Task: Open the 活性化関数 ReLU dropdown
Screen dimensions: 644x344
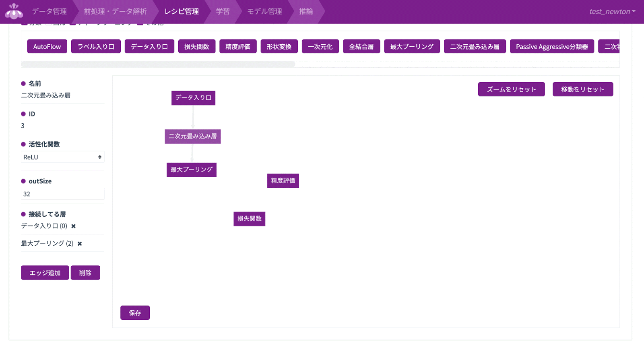Action: point(62,157)
